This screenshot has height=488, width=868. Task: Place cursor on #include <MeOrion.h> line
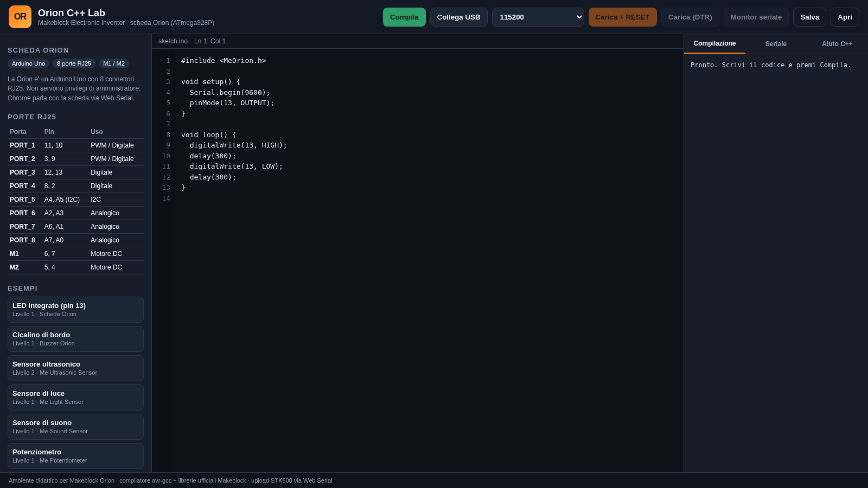pyautogui.click(x=224, y=61)
